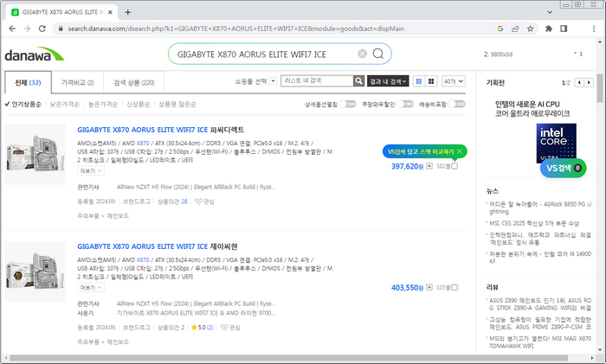
Task: Expand the plus icon beside 403,550원
Action: (x=429, y=288)
